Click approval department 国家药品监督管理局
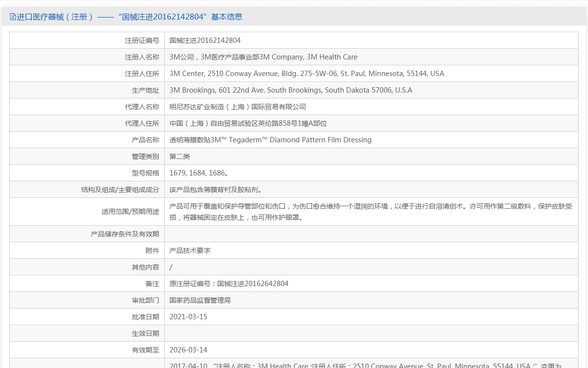Image resolution: width=588 pixels, height=368 pixels. 200,300
